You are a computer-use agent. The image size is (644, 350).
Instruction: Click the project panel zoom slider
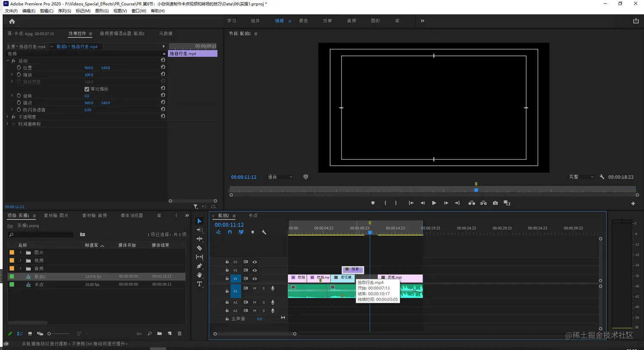[x=49, y=334]
